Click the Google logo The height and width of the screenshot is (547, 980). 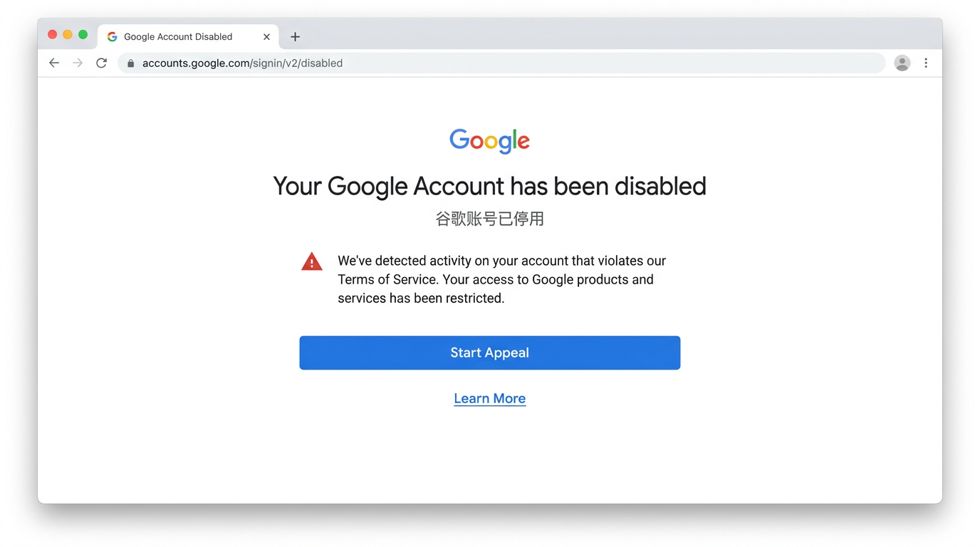489,141
